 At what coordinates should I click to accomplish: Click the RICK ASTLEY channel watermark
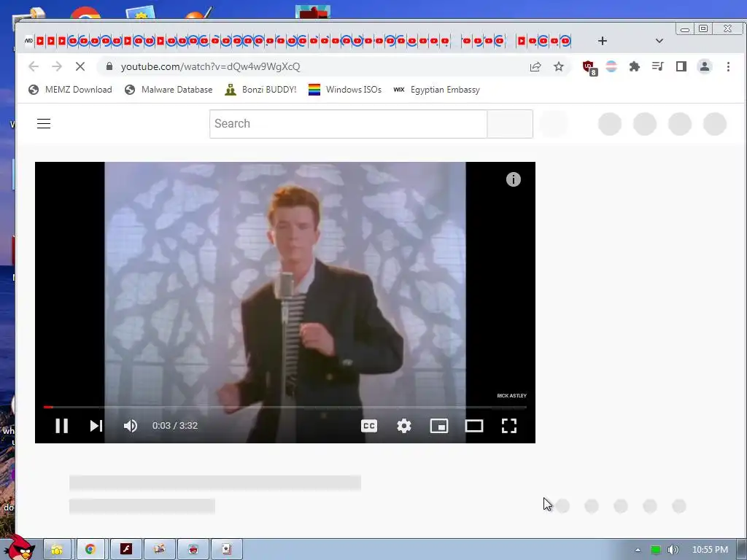(x=511, y=396)
